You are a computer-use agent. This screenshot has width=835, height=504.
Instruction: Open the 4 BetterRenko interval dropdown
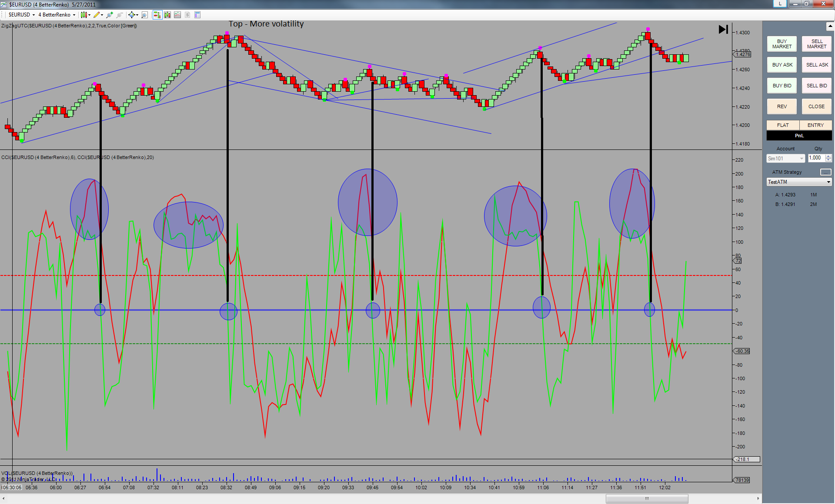click(x=57, y=15)
